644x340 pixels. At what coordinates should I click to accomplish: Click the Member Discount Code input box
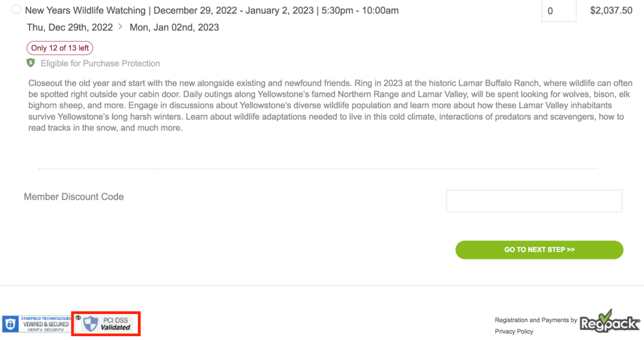(x=533, y=201)
